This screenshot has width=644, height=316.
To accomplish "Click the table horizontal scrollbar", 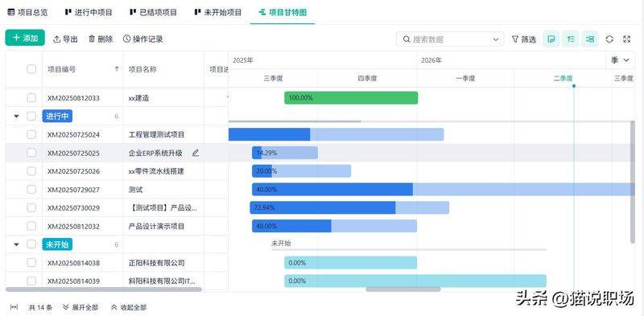I will 104,289.
